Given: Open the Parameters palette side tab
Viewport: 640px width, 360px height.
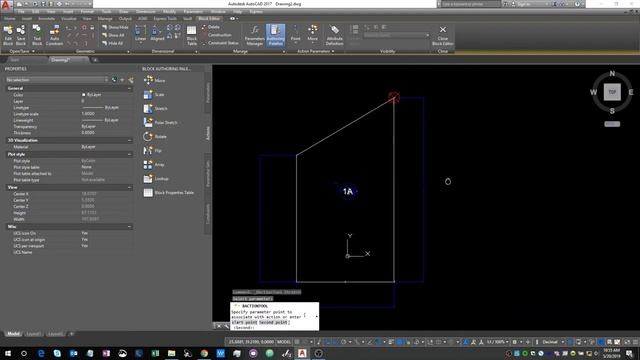Looking at the screenshot, I should pyautogui.click(x=208, y=93).
